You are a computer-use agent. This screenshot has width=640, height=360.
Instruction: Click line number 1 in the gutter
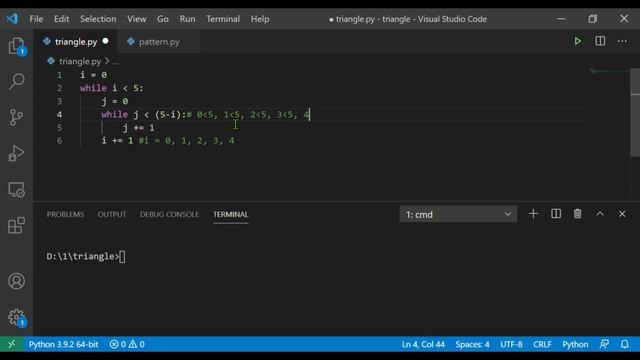(60, 75)
